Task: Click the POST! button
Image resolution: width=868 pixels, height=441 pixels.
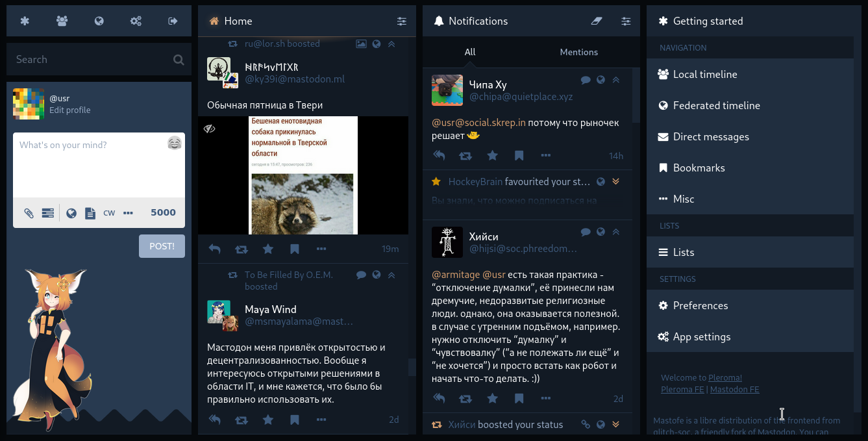Action: [x=162, y=246]
